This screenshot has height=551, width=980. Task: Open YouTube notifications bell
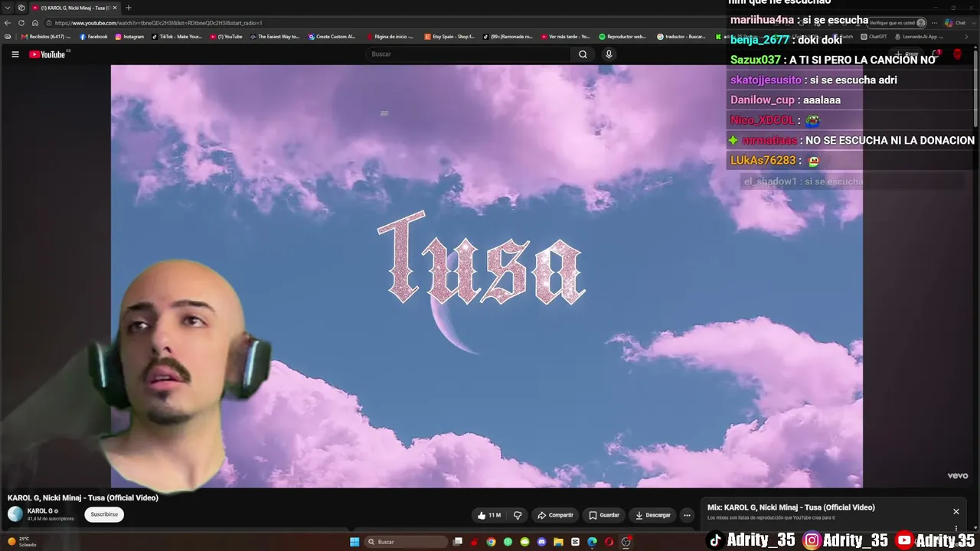936,54
